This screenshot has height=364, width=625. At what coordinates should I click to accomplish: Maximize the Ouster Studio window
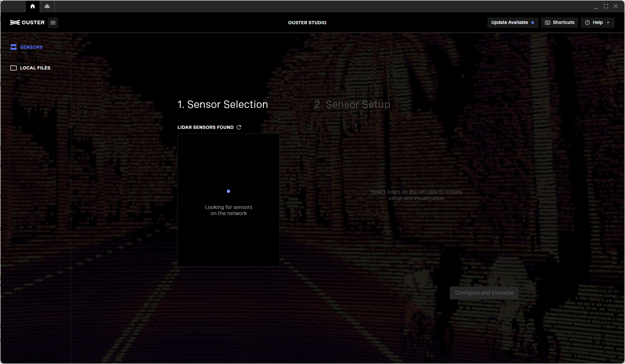[606, 6]
